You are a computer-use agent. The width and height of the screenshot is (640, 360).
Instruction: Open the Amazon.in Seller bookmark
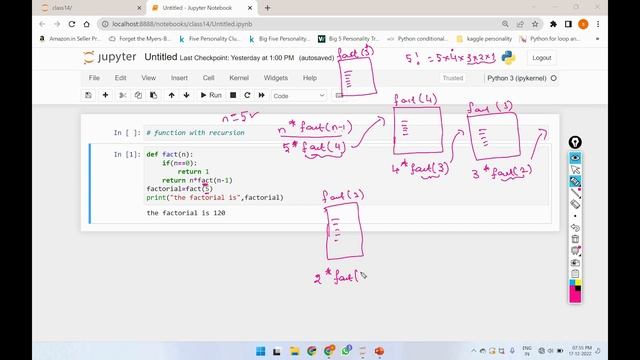pyautogui.click(x=70, y=39)
